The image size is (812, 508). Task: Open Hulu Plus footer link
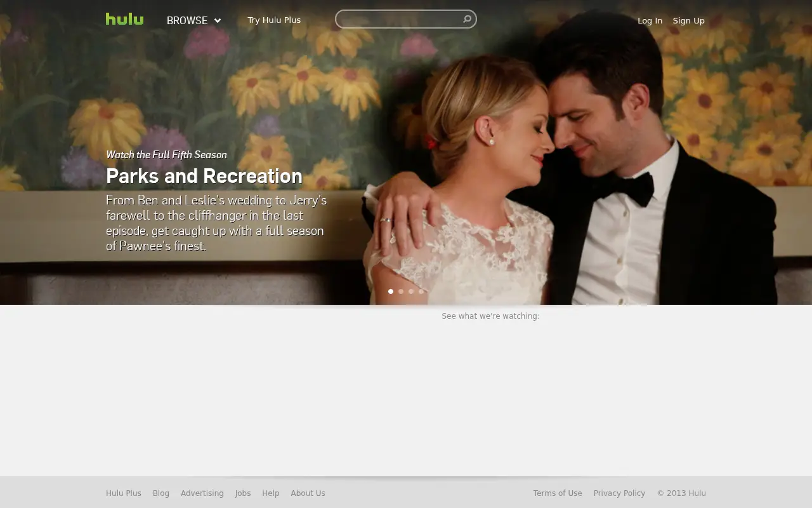[x=124, y=493]
